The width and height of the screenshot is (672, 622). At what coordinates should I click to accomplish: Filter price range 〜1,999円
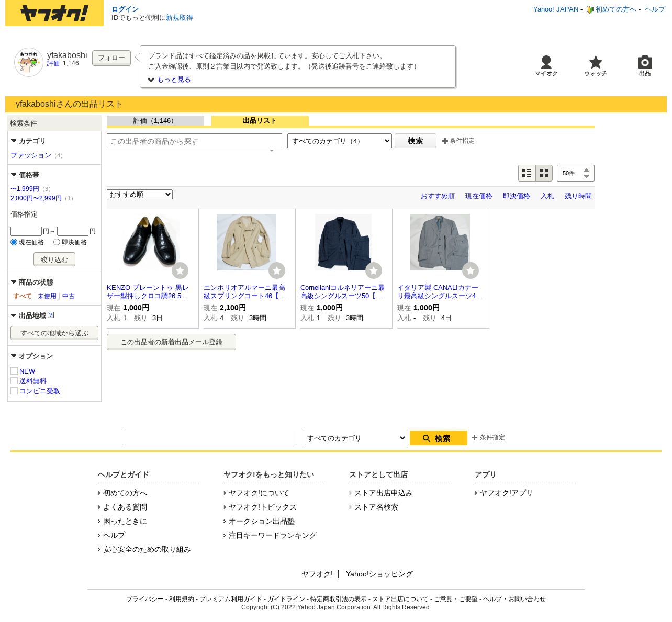25,189
